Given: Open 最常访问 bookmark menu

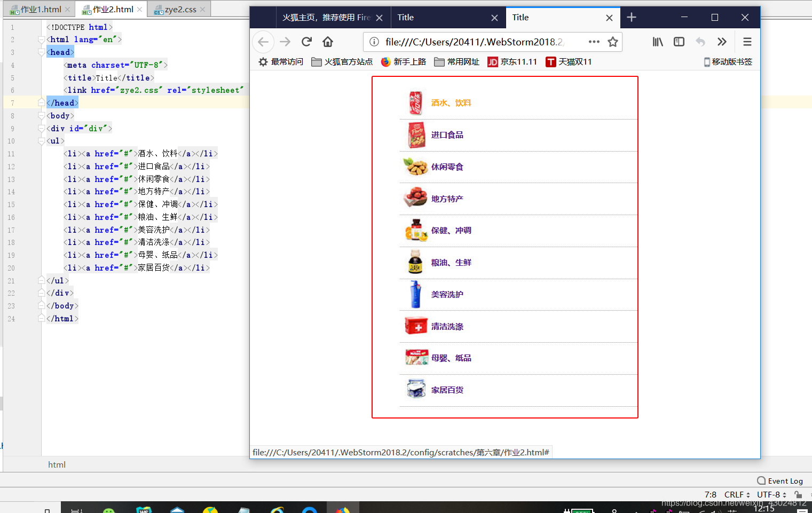Looking at the screenshot, I should 281,62.
